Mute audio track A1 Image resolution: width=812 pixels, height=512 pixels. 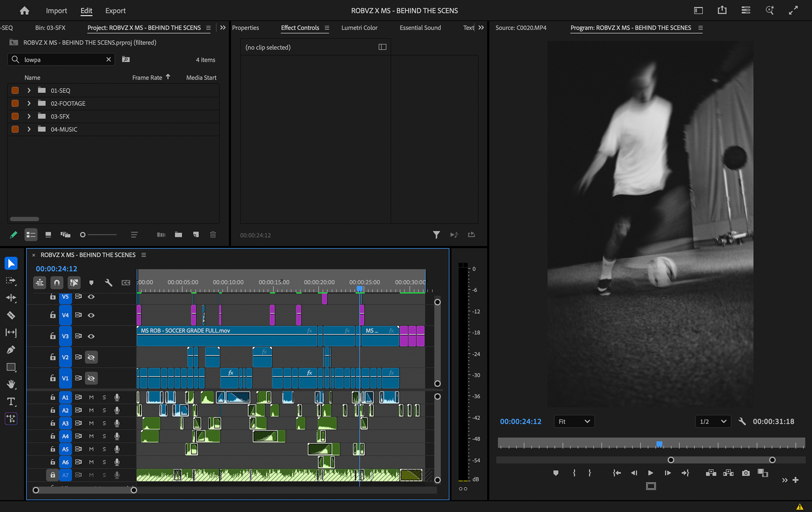coord(91,397)
